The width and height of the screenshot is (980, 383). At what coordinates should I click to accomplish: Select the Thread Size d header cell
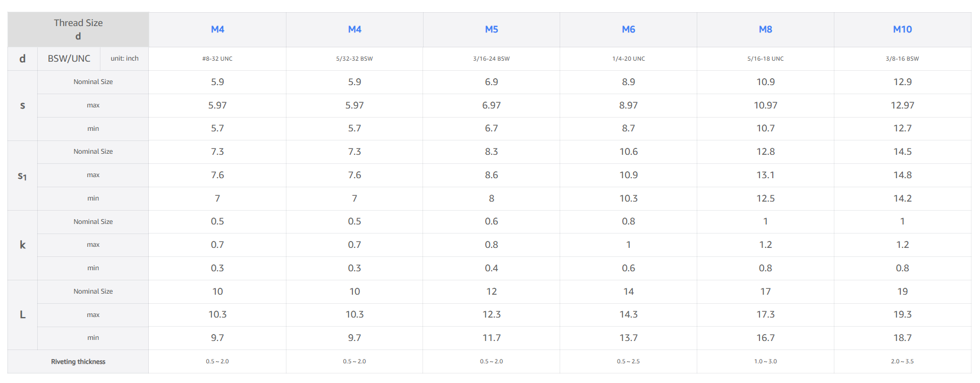pyautogui.click(x=78, y=29)
